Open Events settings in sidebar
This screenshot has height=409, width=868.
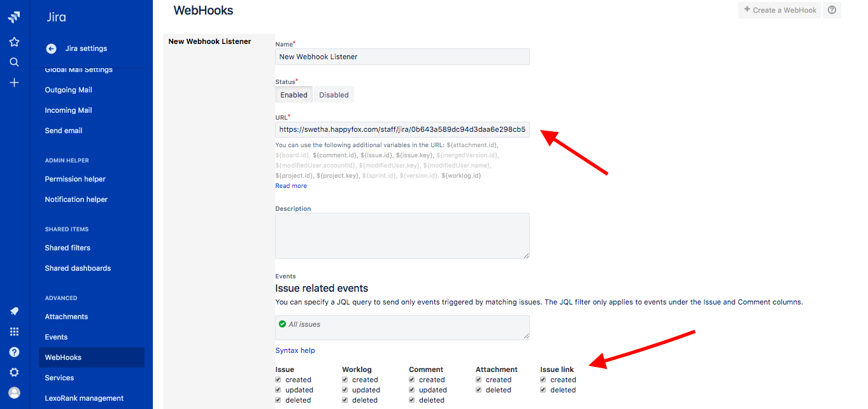click(56, 337)
